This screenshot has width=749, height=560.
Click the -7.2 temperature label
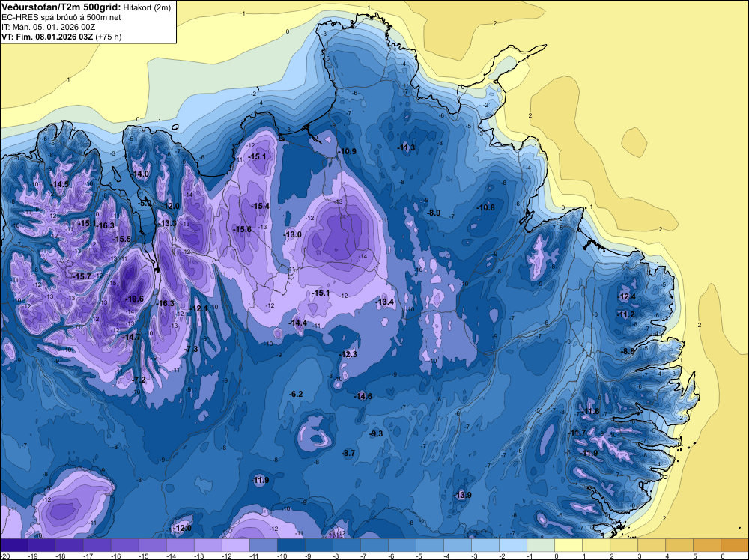tap(139, 380)
